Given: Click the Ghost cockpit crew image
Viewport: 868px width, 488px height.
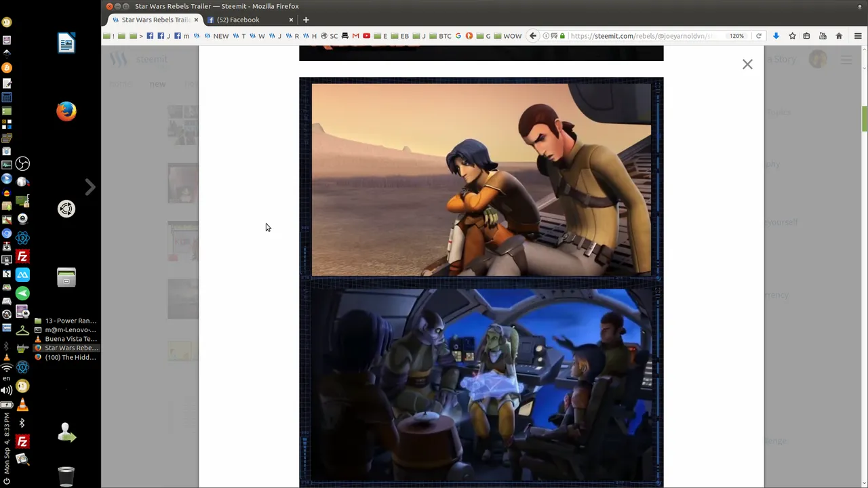Looking at the screenshot, I should pyautogui.click(x=481, y=385).
